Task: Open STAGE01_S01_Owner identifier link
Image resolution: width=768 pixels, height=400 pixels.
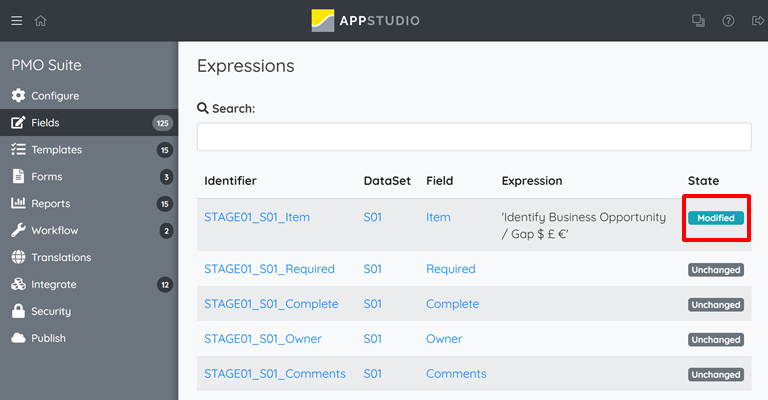Action: click(263, 338)
